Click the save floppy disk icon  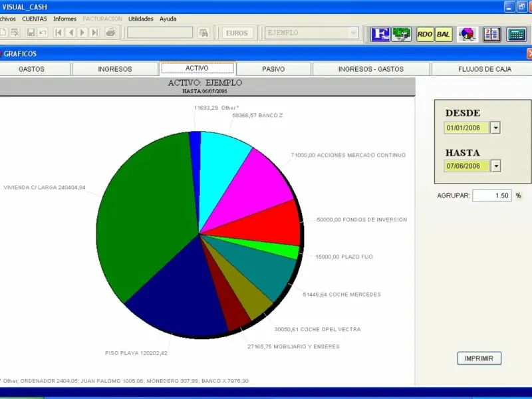pos(31,33)
